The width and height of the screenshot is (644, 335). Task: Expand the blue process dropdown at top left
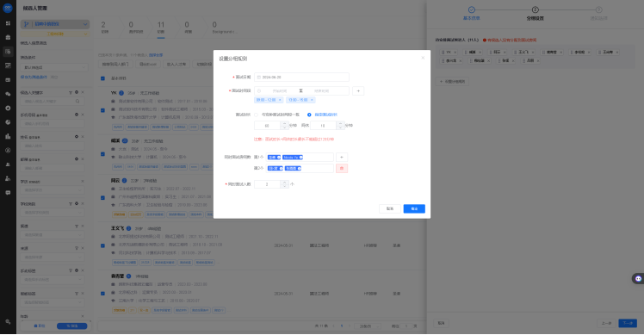click(x=54, y=24)
